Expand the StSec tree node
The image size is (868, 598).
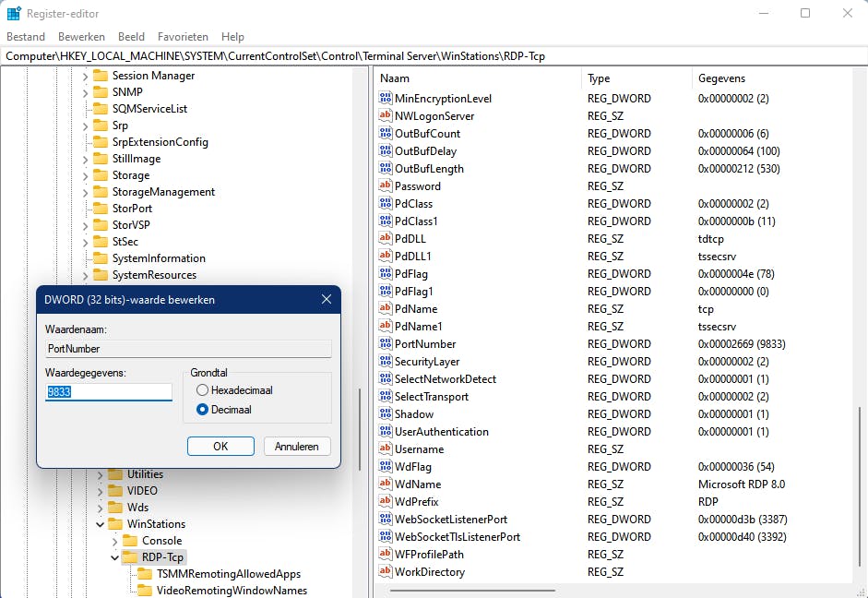tap(85, 242)
